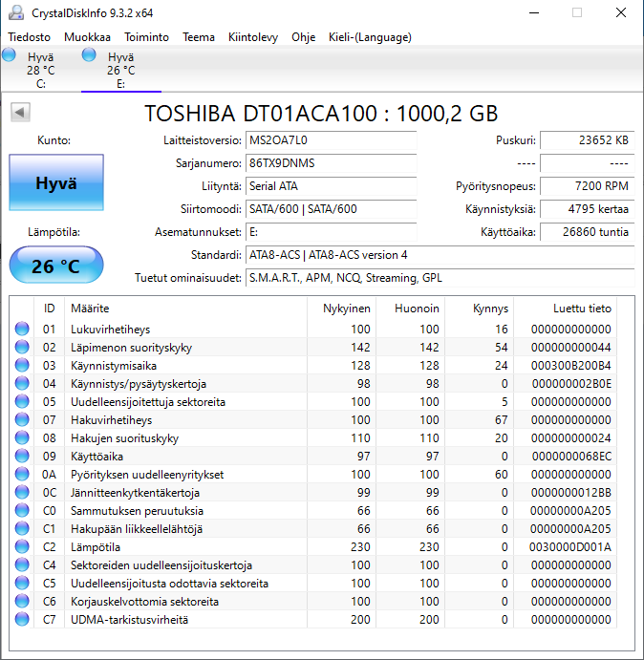This screenshot has height=660, width=644.
Task: Click the status orb for drive E:
Action: pos(89,55)
